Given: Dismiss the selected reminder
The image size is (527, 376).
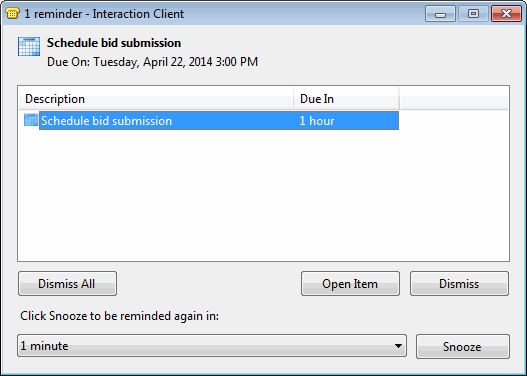Looking at the screenshot, I should (459, 284).
